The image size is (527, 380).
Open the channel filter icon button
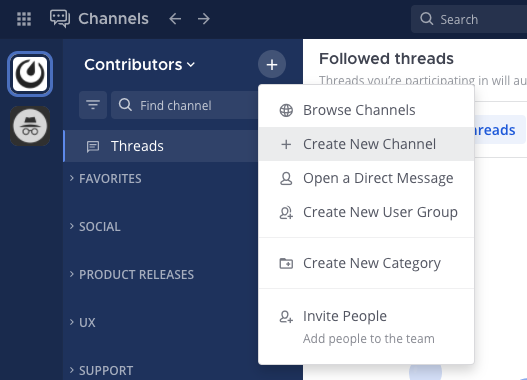tap(93, 105)
